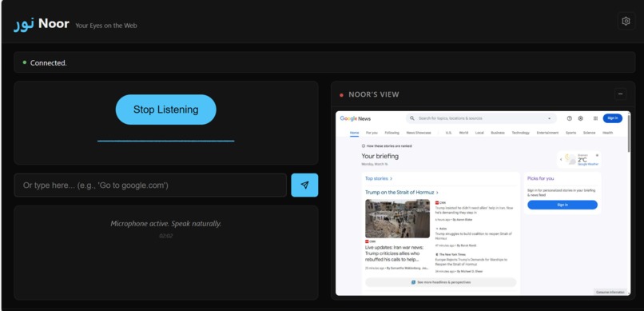
Task: Open the Google News help icon
Action: pyautogui.click(x=569, y=118)
